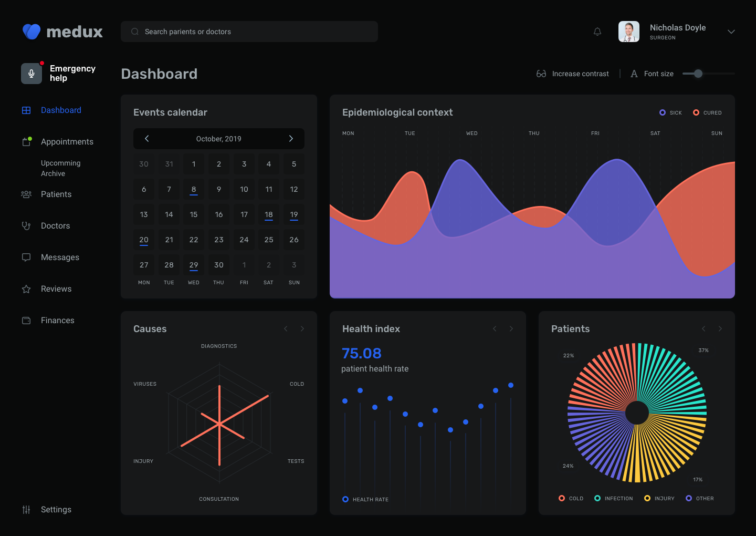
Task: Click the Emergency help microphone icon
Action: (31, 74)
